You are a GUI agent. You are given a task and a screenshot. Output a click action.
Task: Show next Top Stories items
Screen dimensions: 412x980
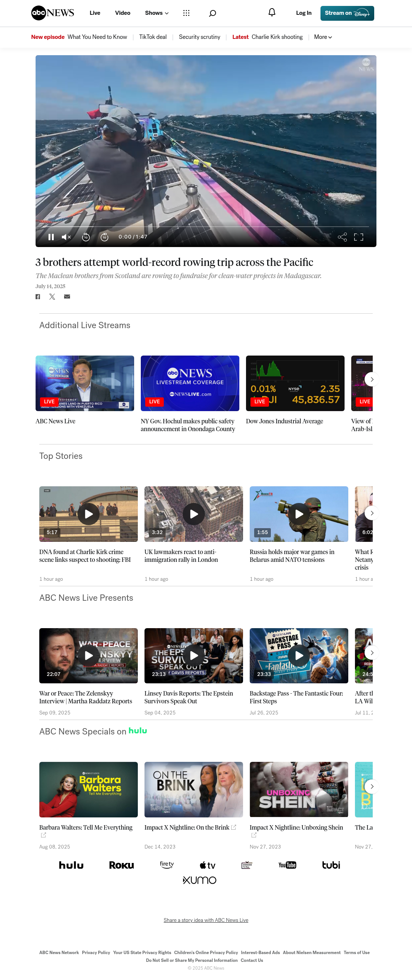[x=372, y=513]
